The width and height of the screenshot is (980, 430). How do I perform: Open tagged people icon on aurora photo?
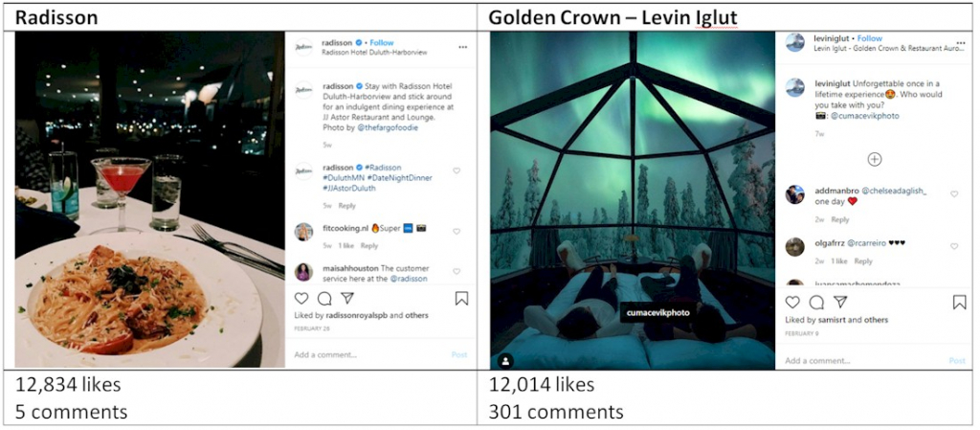point(505,361)
